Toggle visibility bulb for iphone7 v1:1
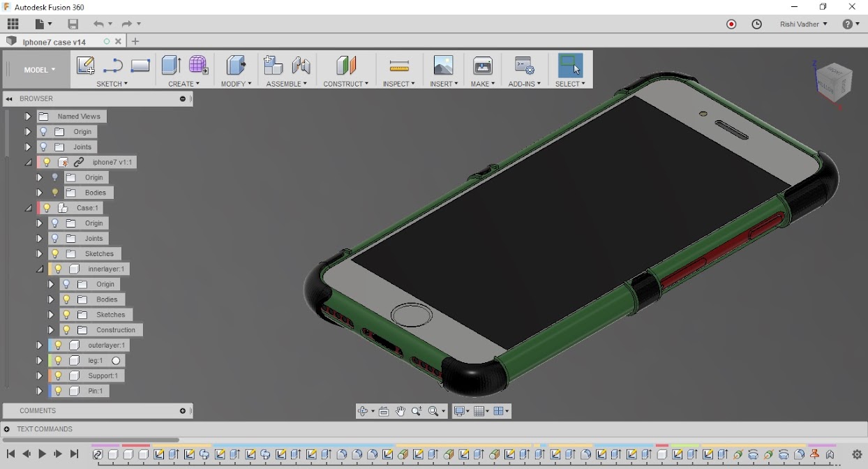868x469 pixels. (47, 162)
